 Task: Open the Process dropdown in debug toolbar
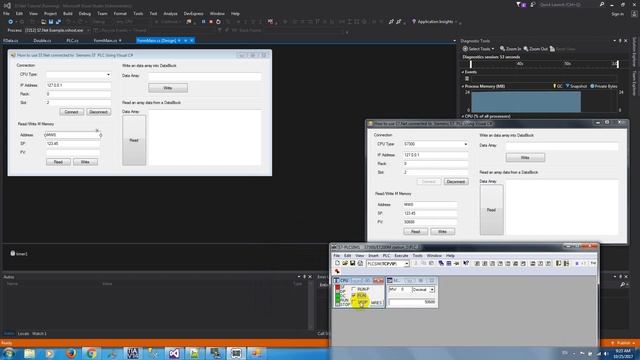click(88, 30)
